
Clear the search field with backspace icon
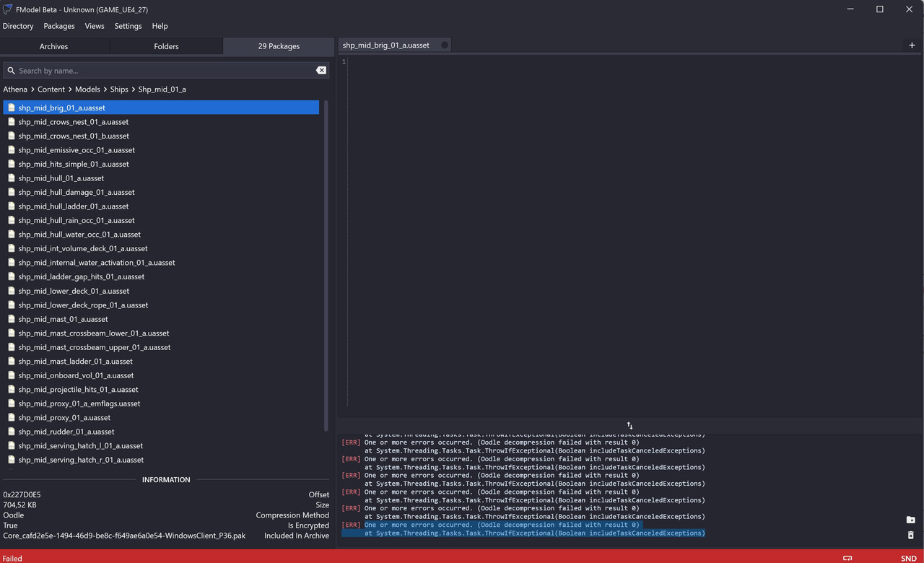(321, 71)
